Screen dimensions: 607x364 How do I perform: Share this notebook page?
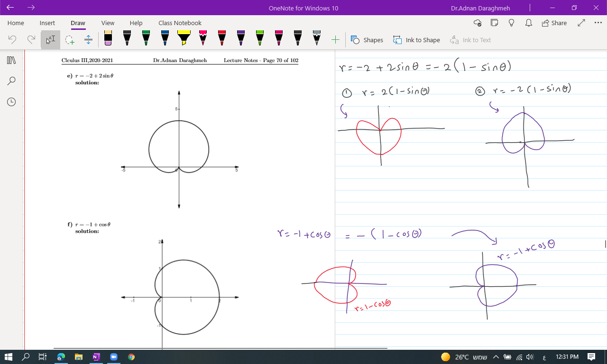[554, 23]
